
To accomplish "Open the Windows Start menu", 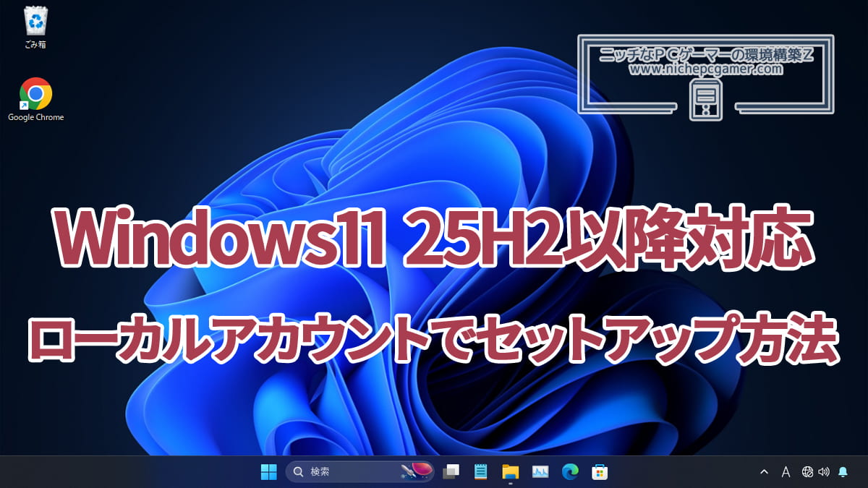I will (269, 472).
